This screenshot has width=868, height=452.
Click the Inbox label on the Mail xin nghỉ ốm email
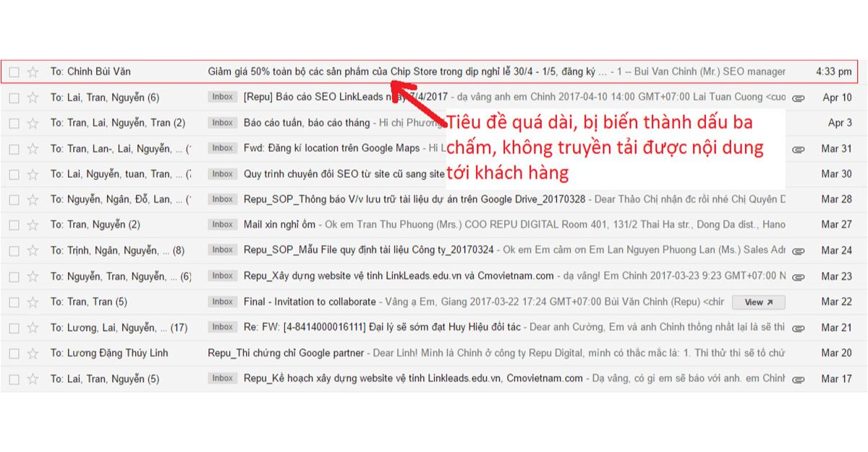(222, 225)
